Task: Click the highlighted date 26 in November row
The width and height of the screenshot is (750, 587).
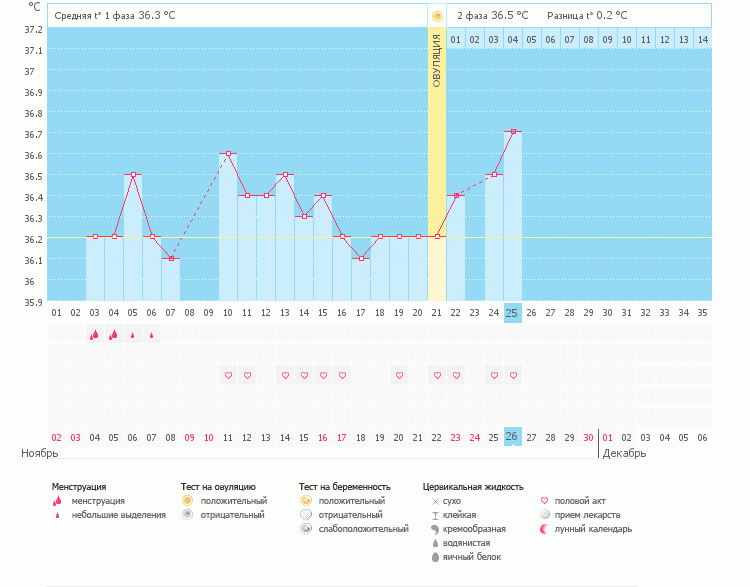Action: [x=513, y=437]
